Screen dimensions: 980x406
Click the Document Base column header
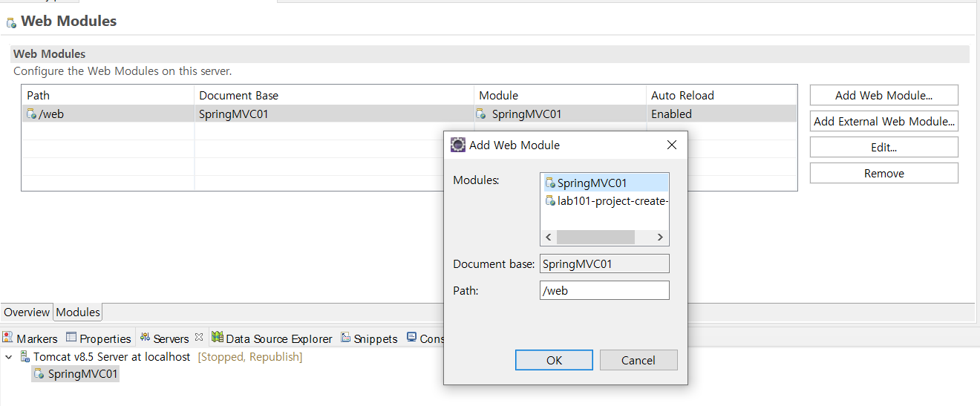click(x=334, y=95)
